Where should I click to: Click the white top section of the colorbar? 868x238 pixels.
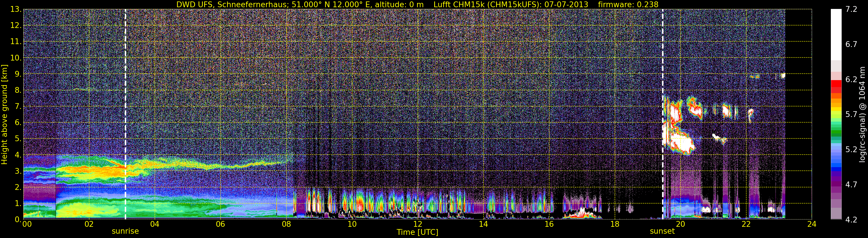[836, 35]
